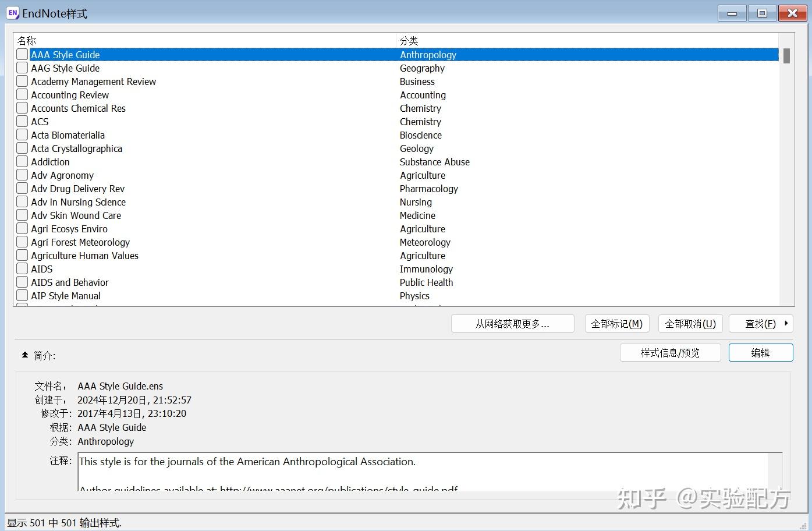Sort the list by the 分类 column header

409,40
